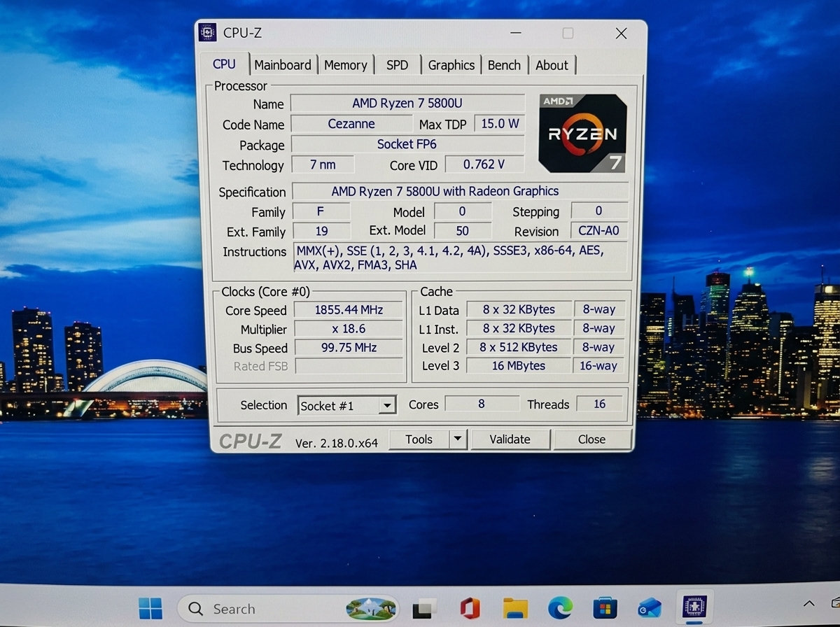Viewport: 840px width, 627px height.
Task: Minimize the CPU-Z window
Action: pyautogui.click(x=516, y=33)
